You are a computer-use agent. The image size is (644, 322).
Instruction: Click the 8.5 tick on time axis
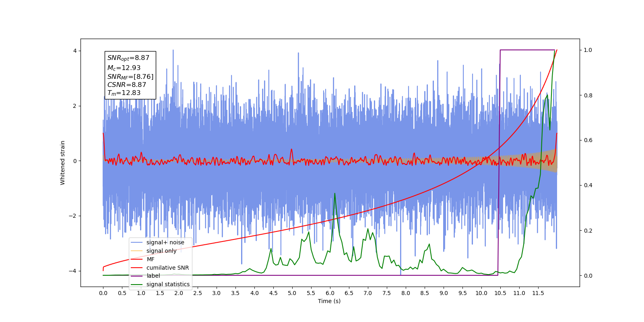click(x=425, y=293)
